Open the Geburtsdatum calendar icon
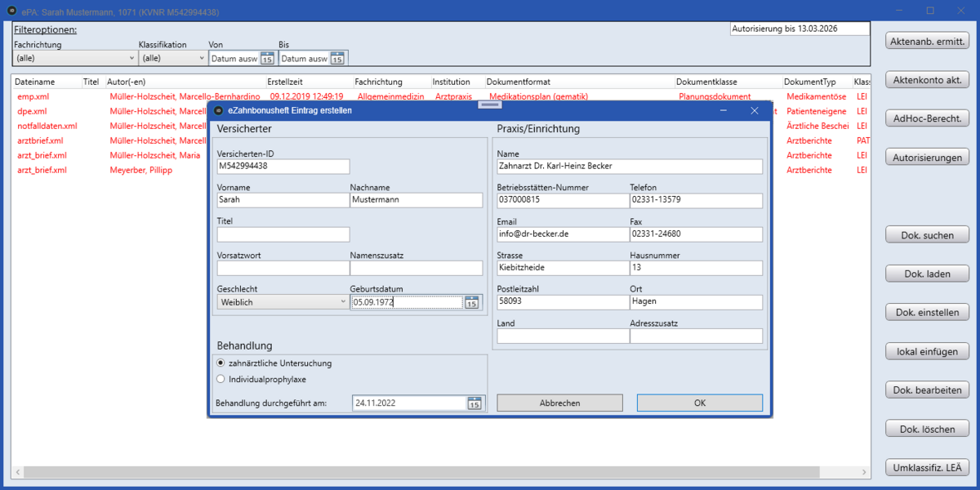 [x=471, y=302]
